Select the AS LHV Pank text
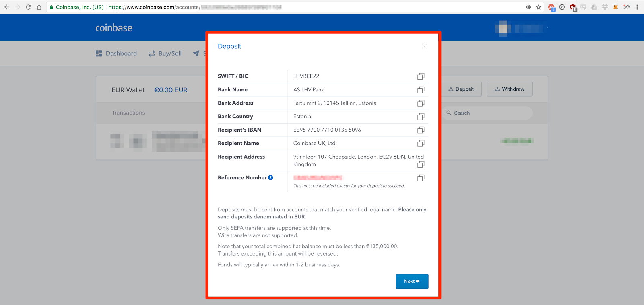Viewport: 644px width, 305px height. point(309,89)
